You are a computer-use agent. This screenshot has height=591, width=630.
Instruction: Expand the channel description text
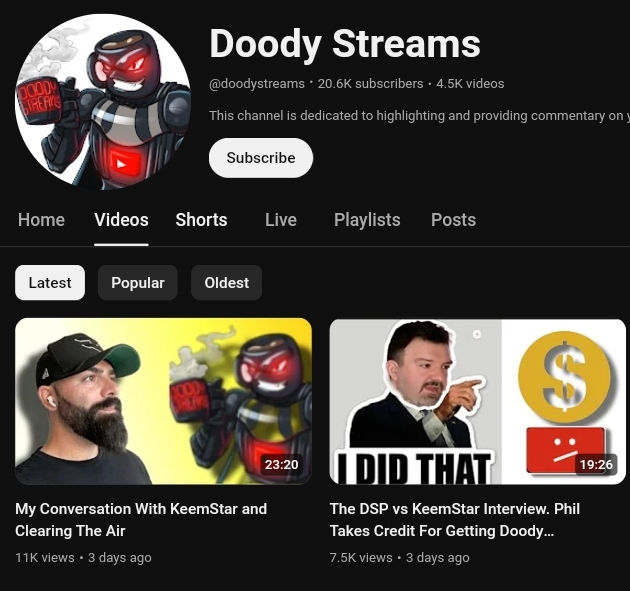(x=419, y=116)
